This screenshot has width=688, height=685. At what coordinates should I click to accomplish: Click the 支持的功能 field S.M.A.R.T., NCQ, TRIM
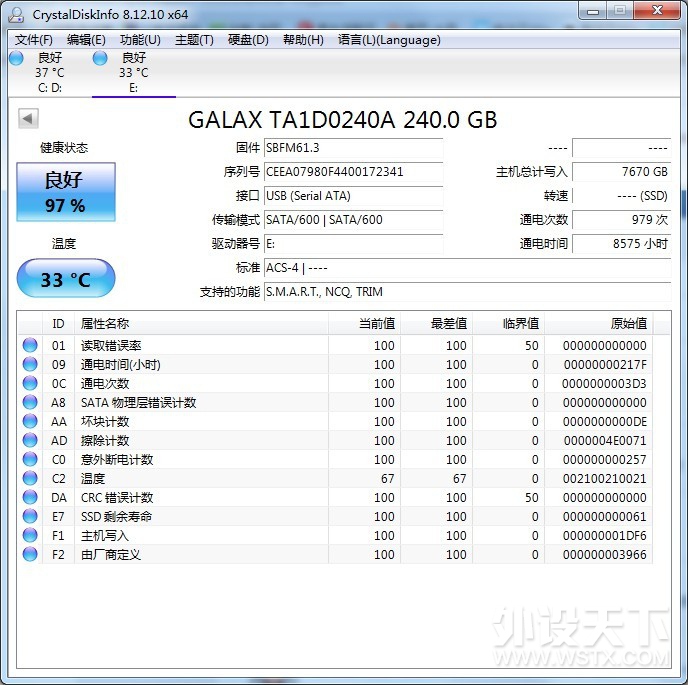[x=467, y=291]
